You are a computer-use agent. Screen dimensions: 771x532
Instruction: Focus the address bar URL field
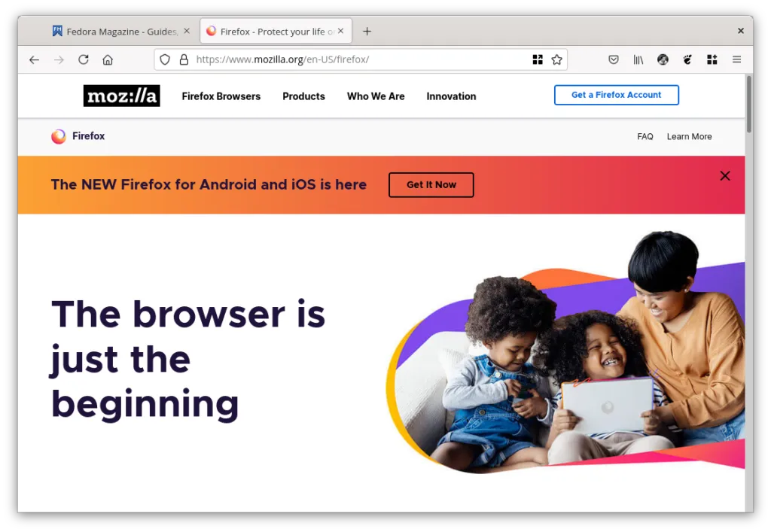point(359,59)
